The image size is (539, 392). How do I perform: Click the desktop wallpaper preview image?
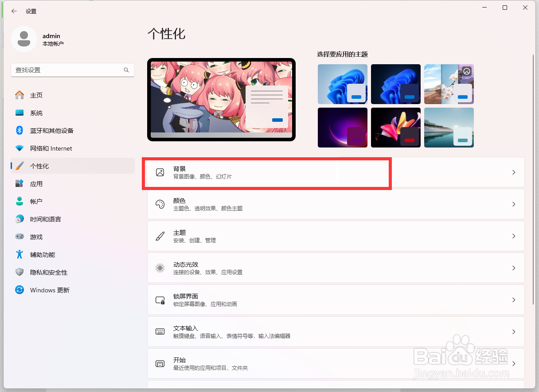click(x=221, y=100)
